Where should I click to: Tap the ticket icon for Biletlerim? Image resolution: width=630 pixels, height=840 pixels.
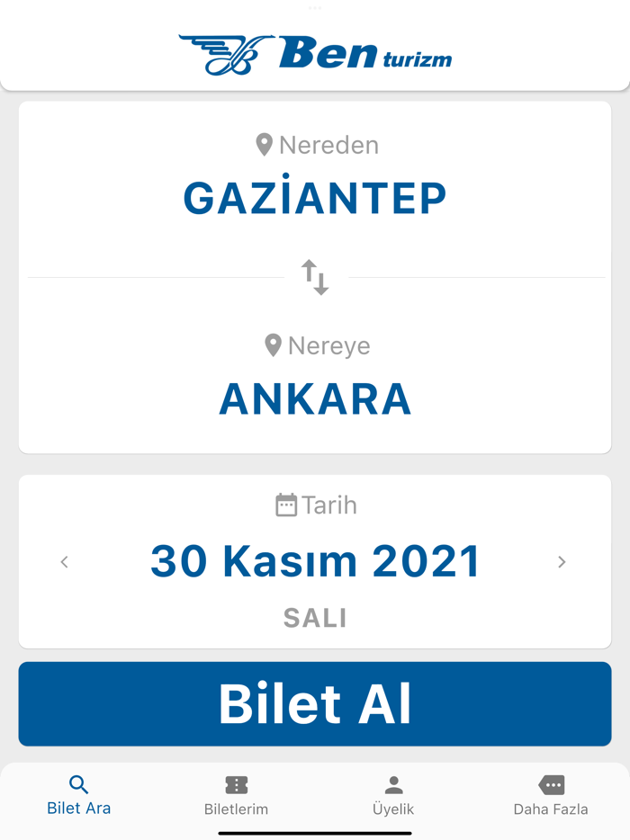pos(236,783)
